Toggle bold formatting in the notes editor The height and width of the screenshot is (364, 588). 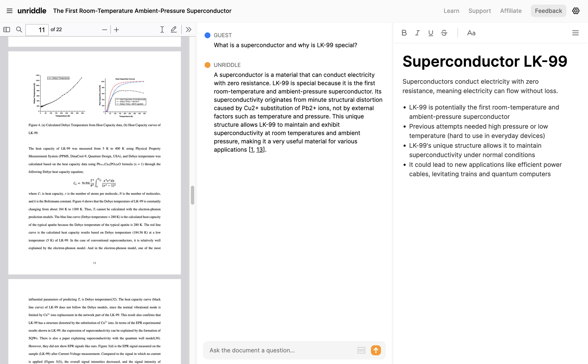[x=404, y=33]
